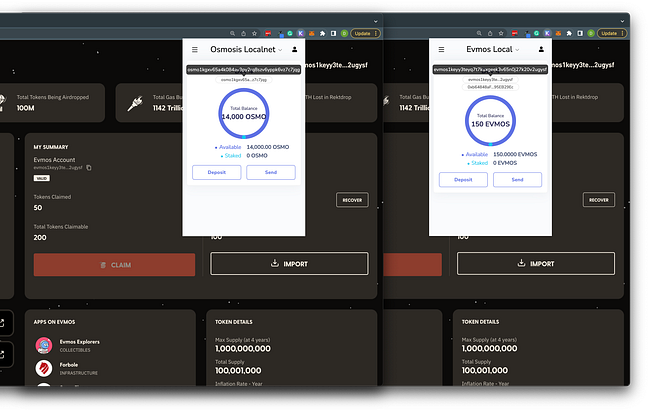Image resolution: width=649 pixels, height=411 pixels.
Task: Select "Available 150.0000 EVMOS" text
Action: point(499,154)
